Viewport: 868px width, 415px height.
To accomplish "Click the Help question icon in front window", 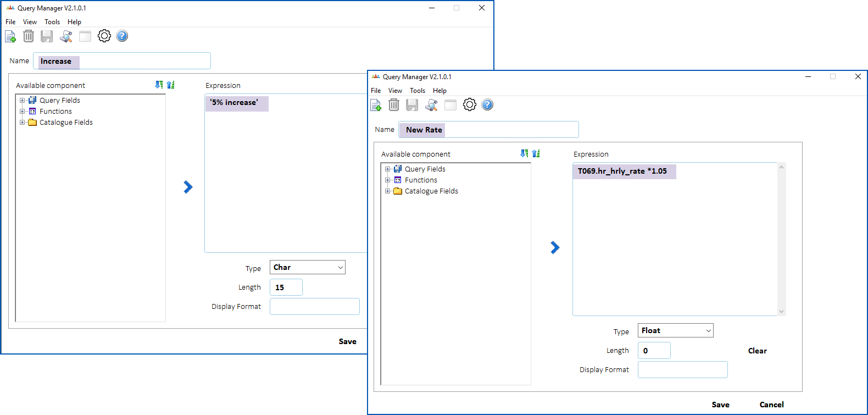I will (487, 104).
